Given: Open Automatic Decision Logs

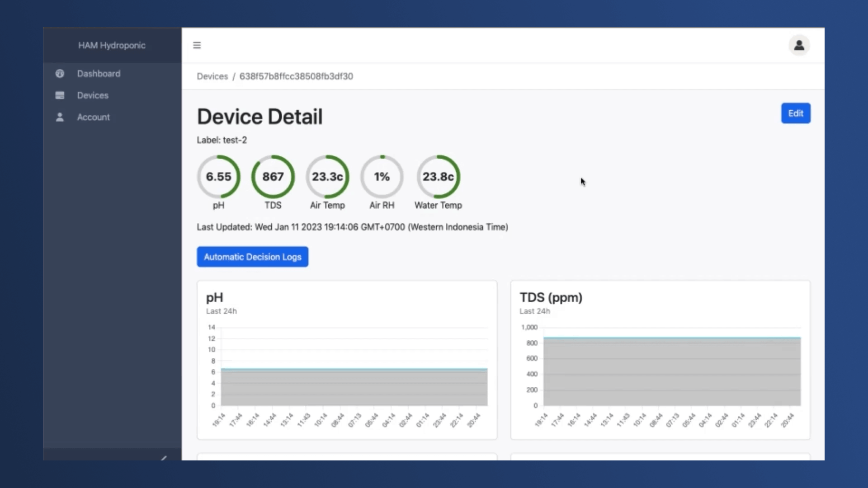Looking at the screenshot, I should tap(252, 257).
